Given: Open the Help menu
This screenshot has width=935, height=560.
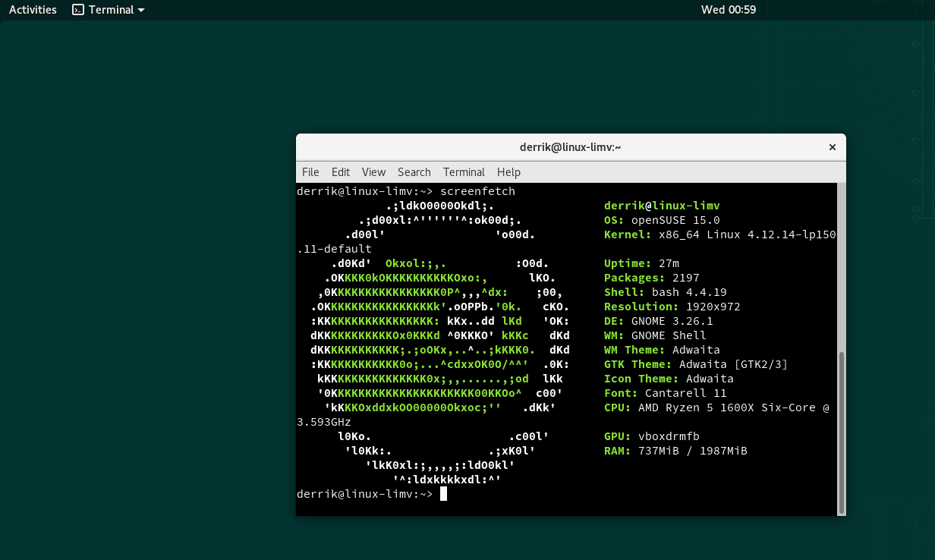Looking at the screenshot, I should tap(508, 172).
